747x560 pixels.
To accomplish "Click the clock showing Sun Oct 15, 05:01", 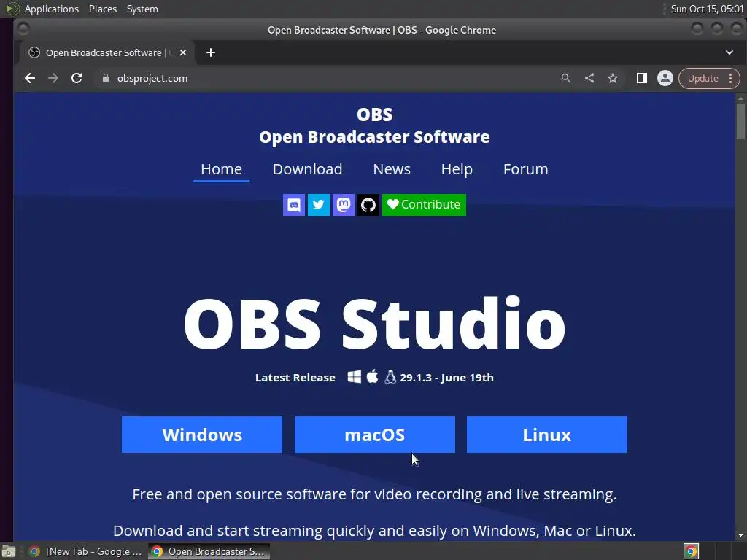I will 707,9.
